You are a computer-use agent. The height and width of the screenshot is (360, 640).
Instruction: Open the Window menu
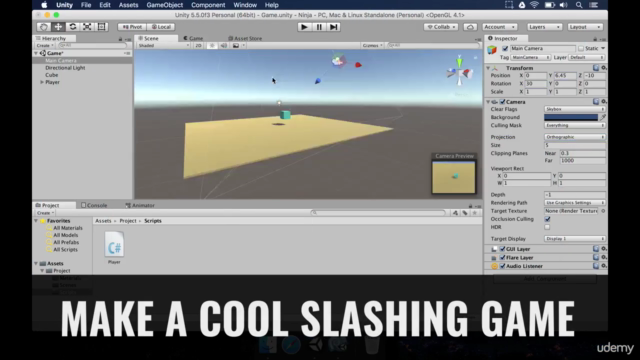pyautogui.click(x=245, y=5)
